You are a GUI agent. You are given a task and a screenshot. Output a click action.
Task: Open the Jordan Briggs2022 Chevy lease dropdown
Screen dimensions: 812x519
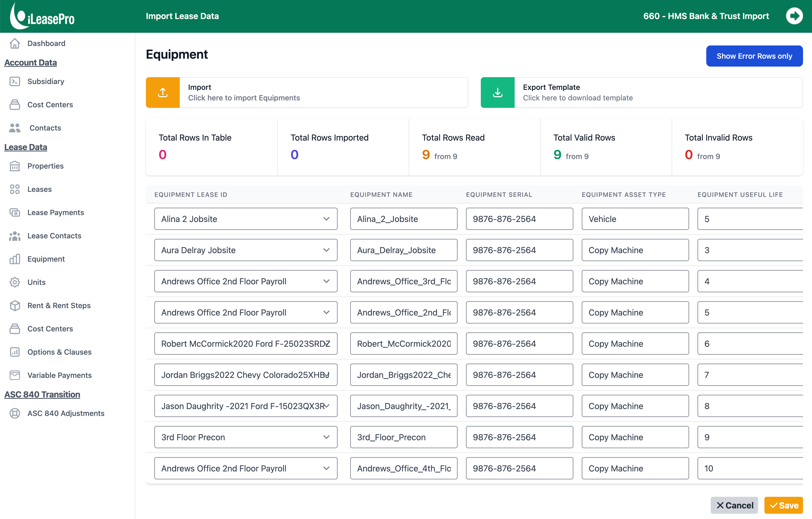pos(246,375)
